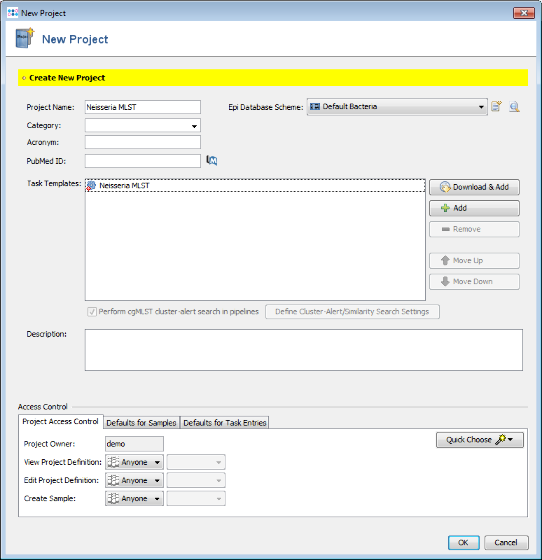Open Create Sample Anyone dropdown

point(134,499)
